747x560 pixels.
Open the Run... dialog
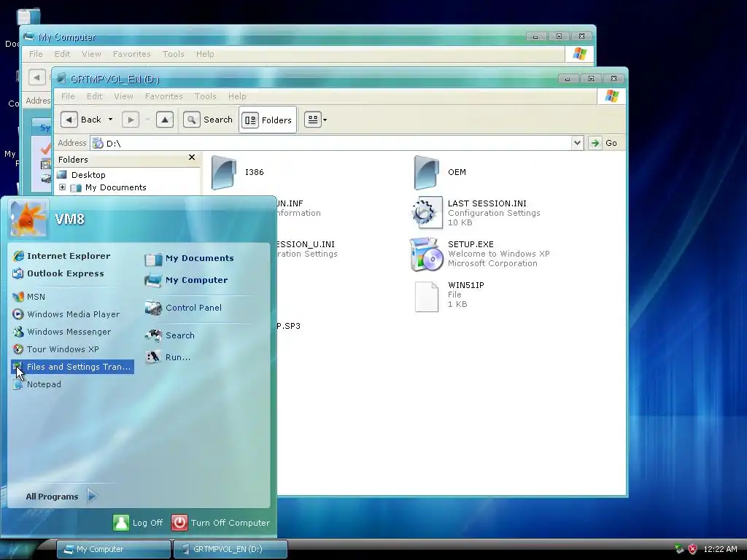[x=168, y=357]
